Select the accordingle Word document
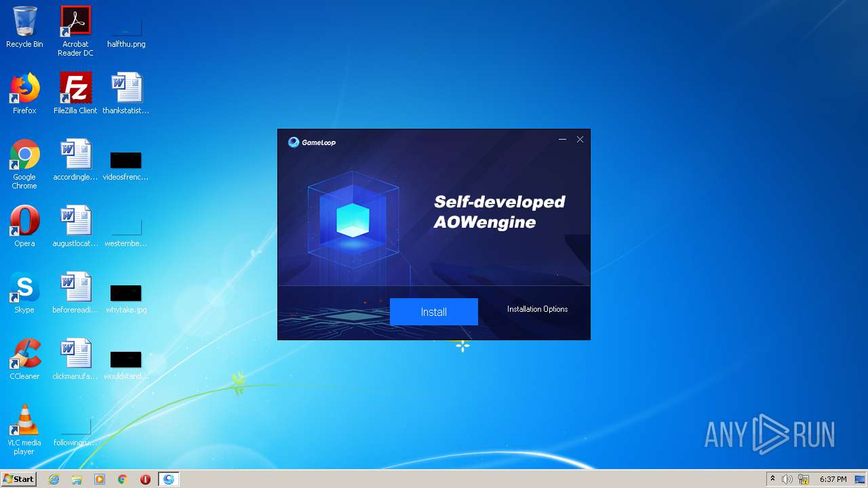This screenshot has width=868, height=488. tap(75, 160)
